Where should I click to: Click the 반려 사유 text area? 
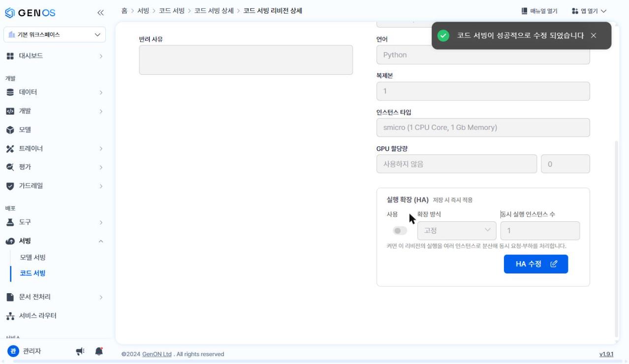246,60
